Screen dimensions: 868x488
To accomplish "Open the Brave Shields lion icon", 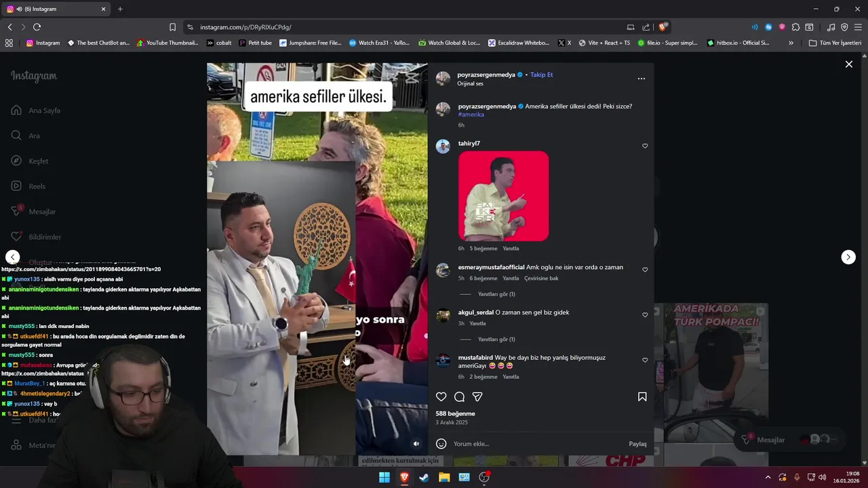I will 663,27.
